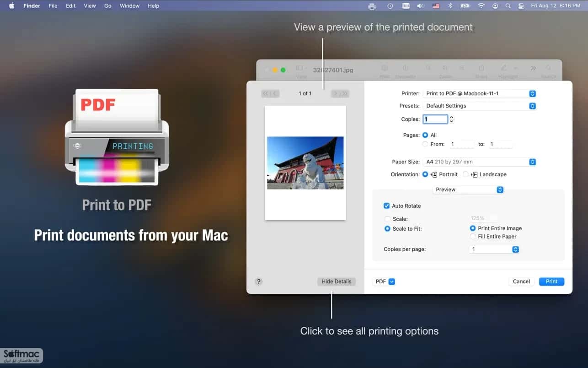This screenshot has width=588, height=368.
Task: Open the View menu
Action: tap(90, 6)
